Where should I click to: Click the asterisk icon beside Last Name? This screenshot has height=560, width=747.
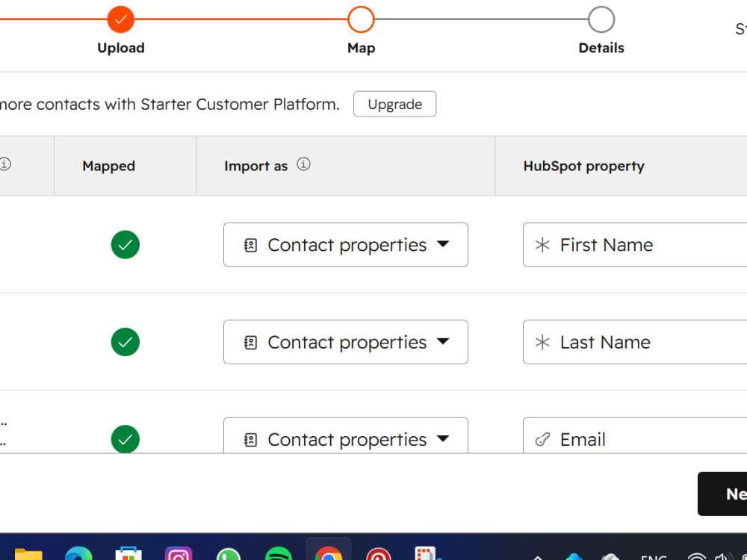(x=542, y=342)
